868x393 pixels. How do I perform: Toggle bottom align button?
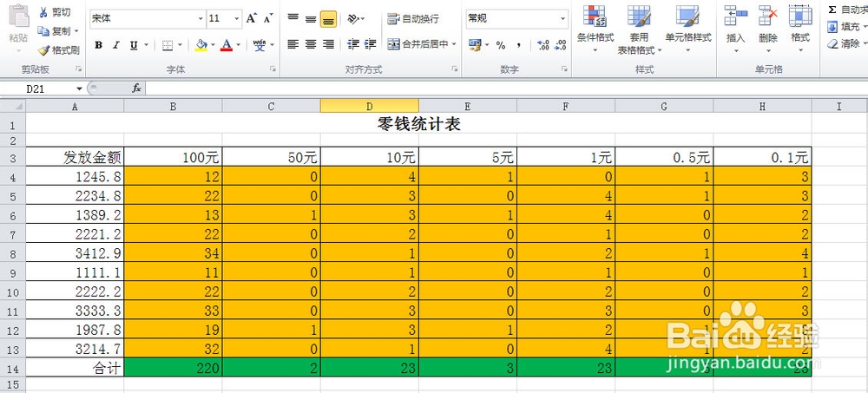click(x=329, y=19)
